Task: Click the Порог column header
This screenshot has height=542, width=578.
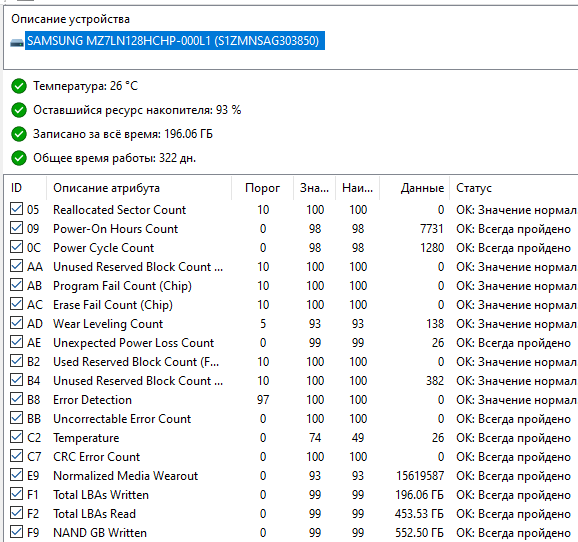Action: point(262,188)
